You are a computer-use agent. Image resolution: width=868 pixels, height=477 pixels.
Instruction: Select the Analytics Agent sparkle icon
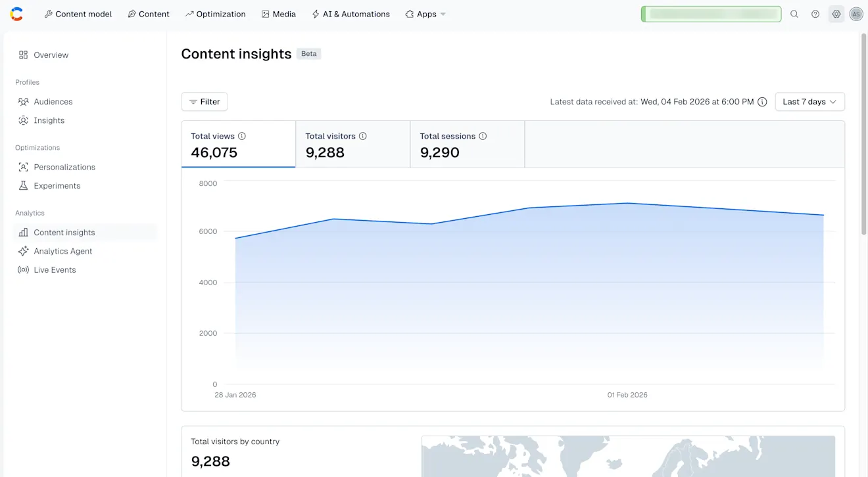pos(23,251)
